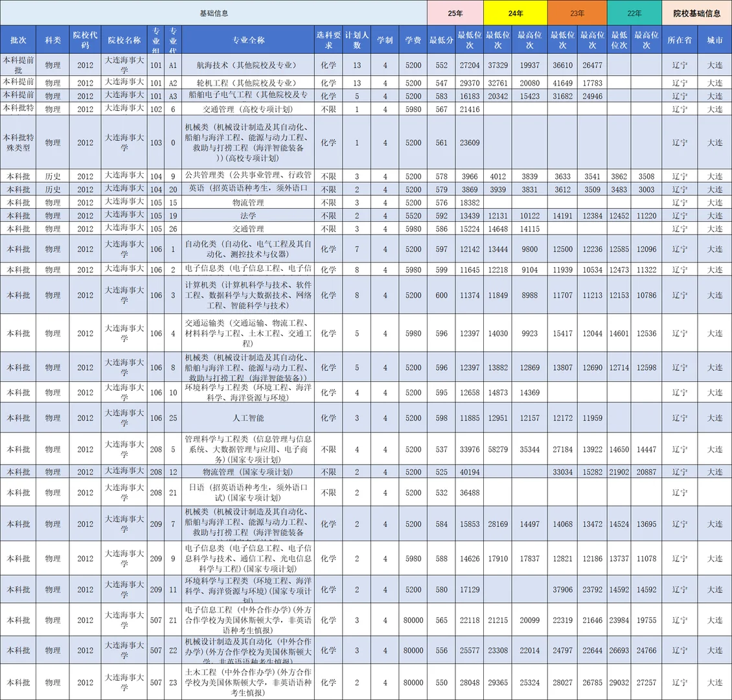Viewport: 732px width, 700px height.
Task: Select the orange 23年 header cell
Action: (x=577, y=13)
